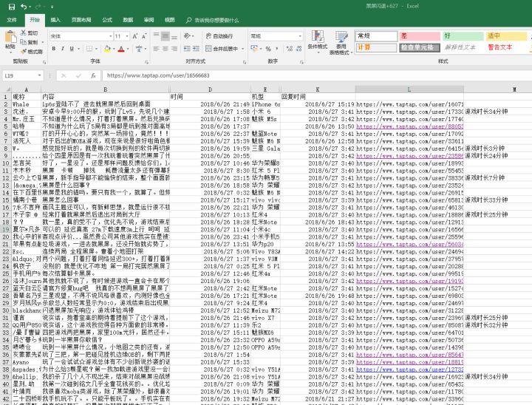Increase font size with the larger A icon
This screenshot has width=532, height=405.
point(135,36)
